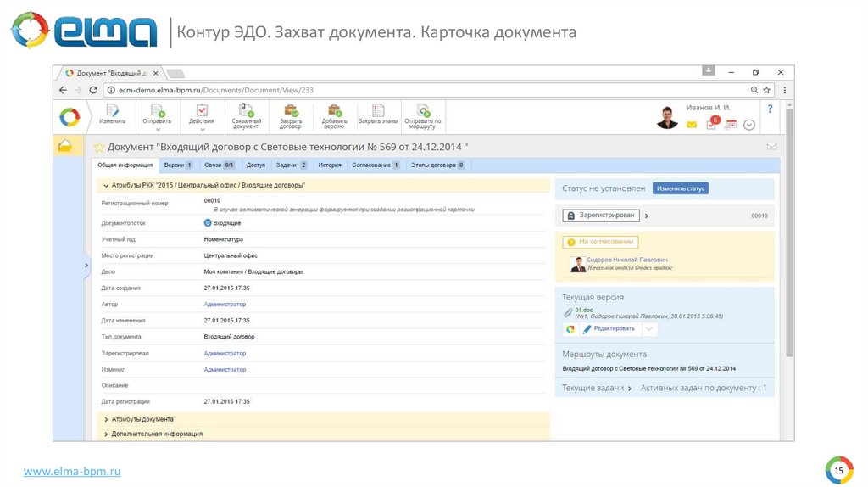The width and height of the screenshot is (868, 487).
Task: Open the yellow mail envelope icon
Action: [692, 125]
